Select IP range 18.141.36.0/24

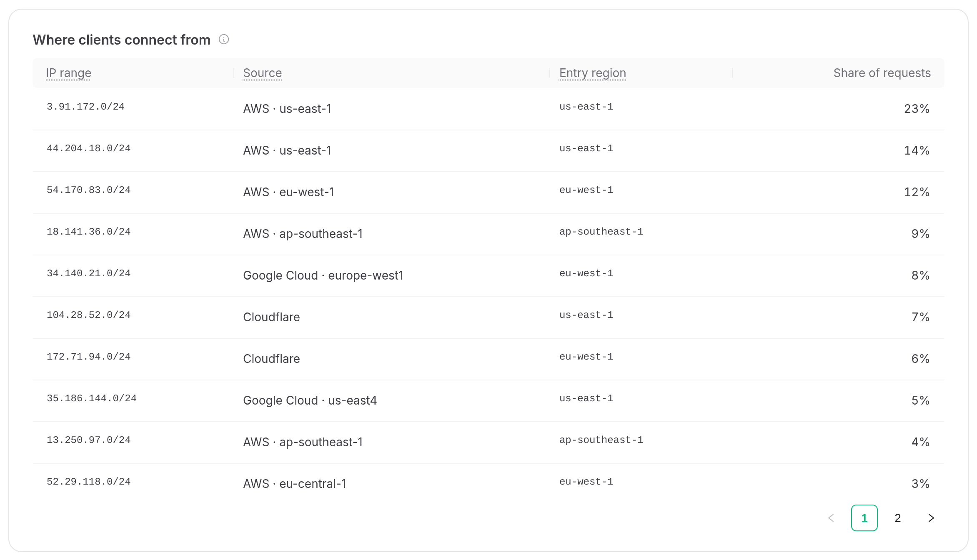coord(88,232)
